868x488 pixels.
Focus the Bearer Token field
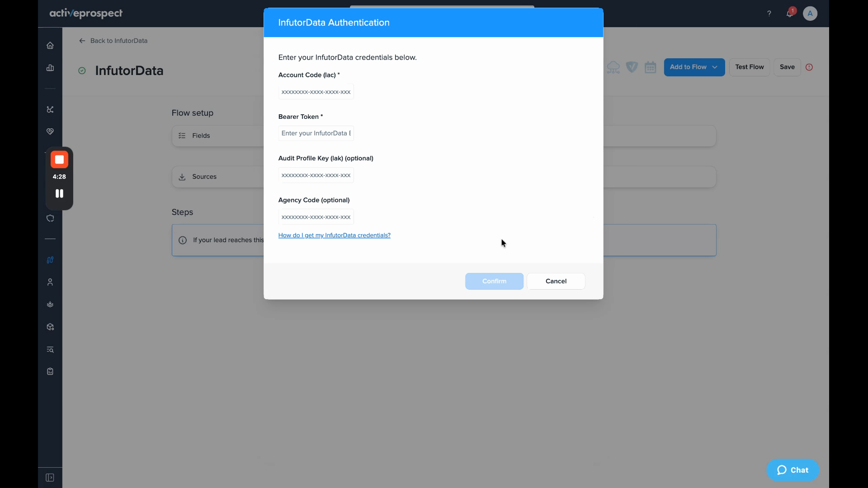(316, 133)
